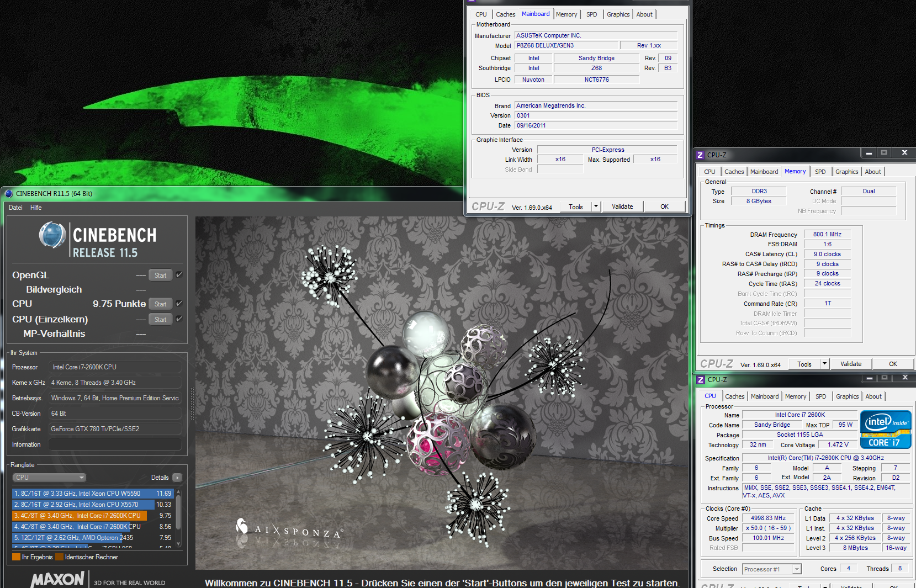
Task: Open Memory tab in Mainboard window
Action: (566, 14)
